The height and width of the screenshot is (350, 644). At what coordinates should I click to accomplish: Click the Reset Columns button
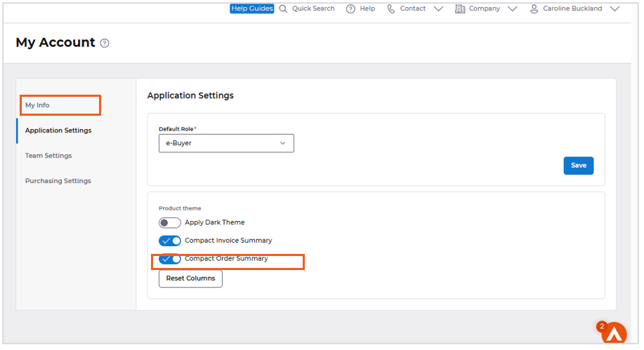[x=190, y=278]
